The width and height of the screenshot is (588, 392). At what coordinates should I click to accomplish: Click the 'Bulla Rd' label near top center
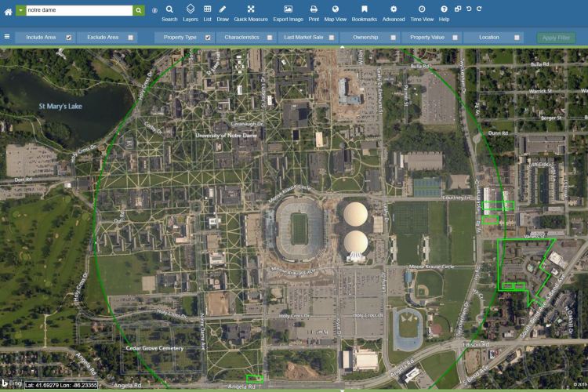(x=419, y=67)
